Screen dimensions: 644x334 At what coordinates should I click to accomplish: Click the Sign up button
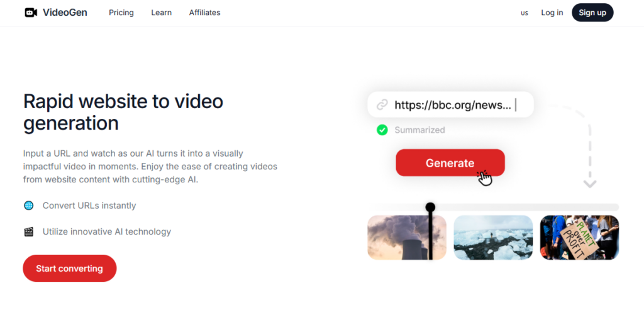(x=592, y=13)
